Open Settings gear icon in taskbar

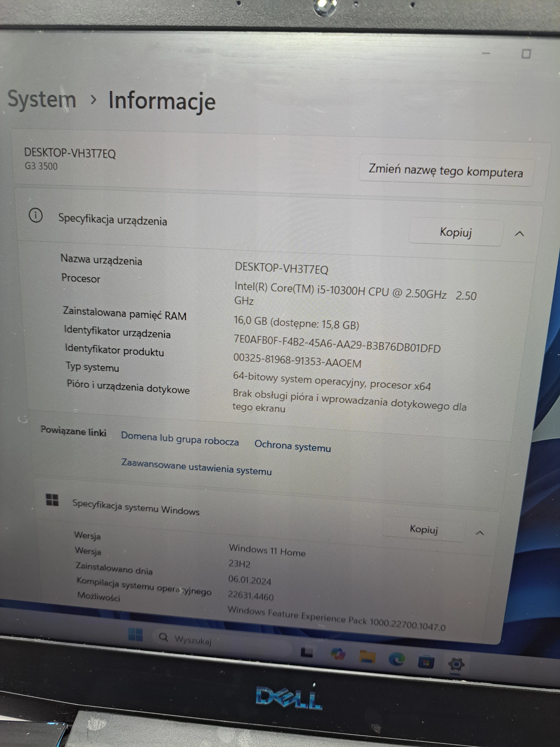click(456, 664)
